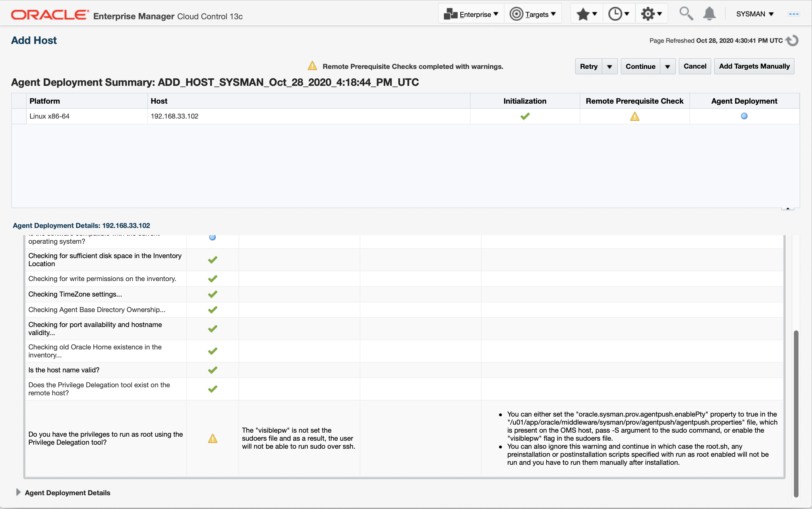Open the notifications bell
The image size is (812, 509).
tap(709, 14)
